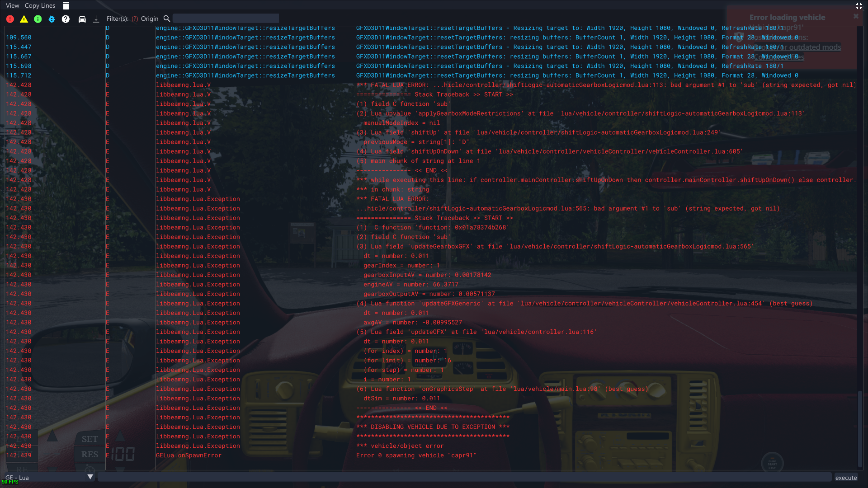Toggle warning messages filter (yellow triangle)
Viewport: 868px width, 488px height.
click(x=24, y=19)
